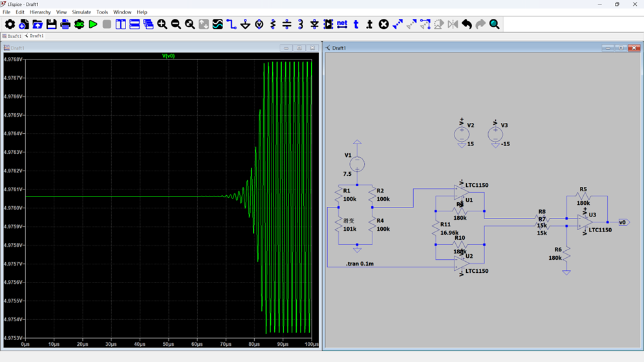Image resolution: width=644 pixels, height=362 pixels.
Task: Open the Simulate menu
Action: click(x=81, y=12)
